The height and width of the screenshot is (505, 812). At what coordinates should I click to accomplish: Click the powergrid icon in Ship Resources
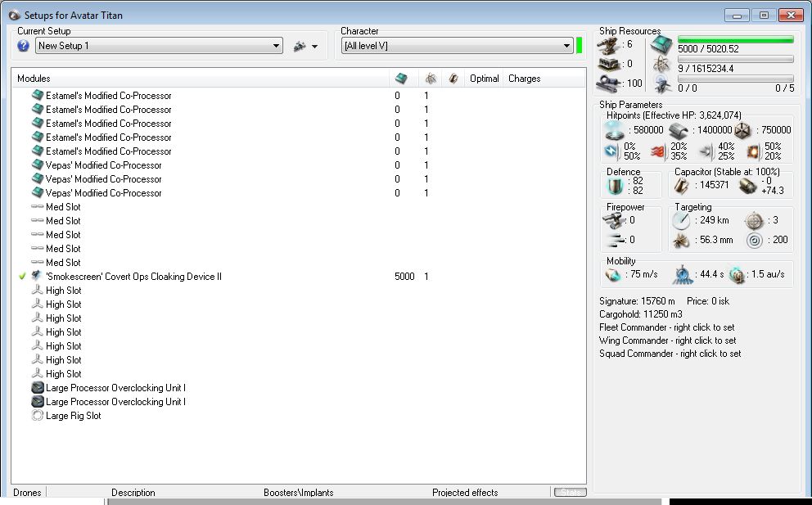(661, 64)
